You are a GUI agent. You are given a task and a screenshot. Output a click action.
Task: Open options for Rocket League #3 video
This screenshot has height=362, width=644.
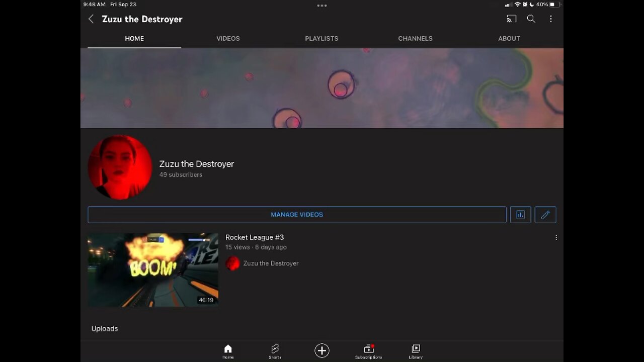tap(556, 237)
